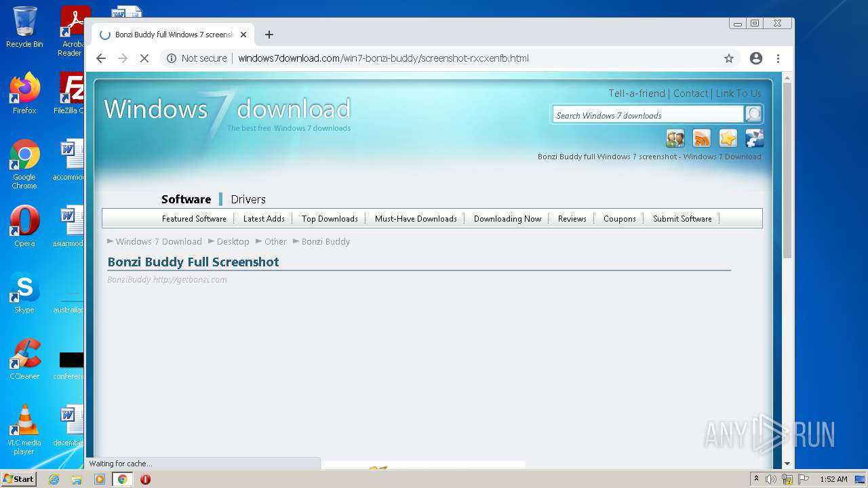Open Submit Software menu item
This screenshot has width=868, height=488.
(x=682, y=219)
